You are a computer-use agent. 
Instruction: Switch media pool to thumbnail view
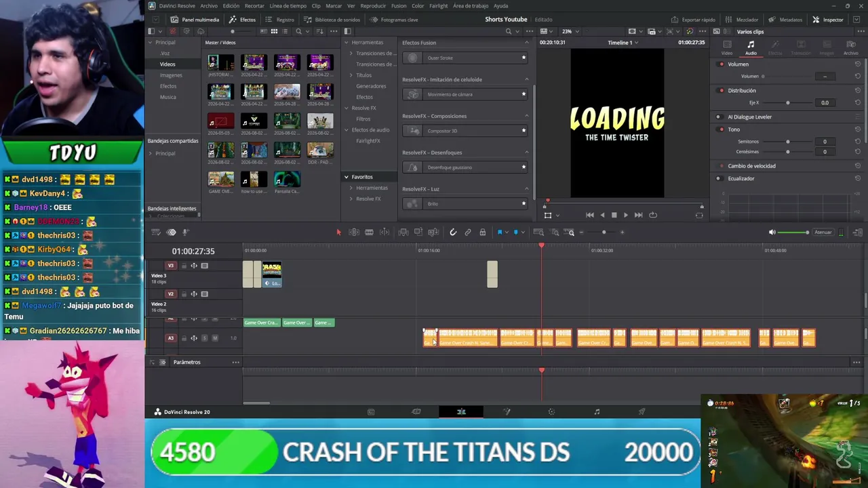pyautogui.click(x=274, y=31)
